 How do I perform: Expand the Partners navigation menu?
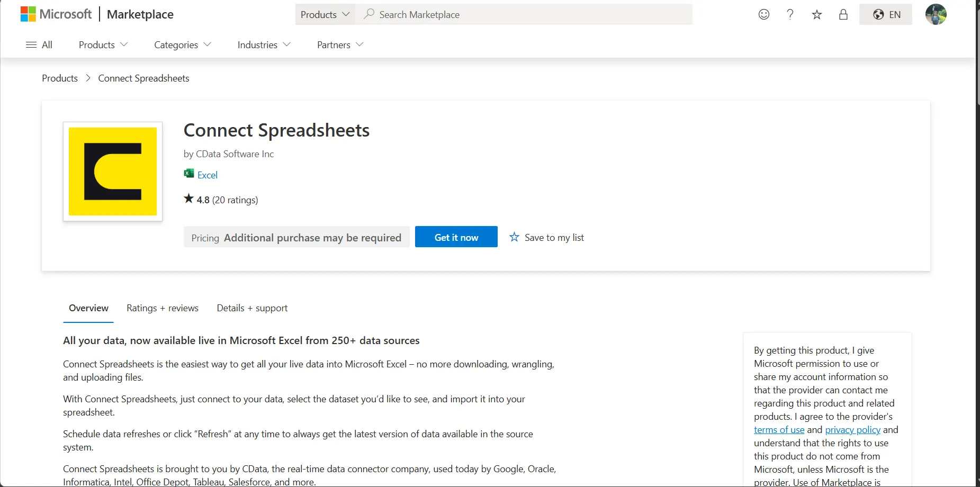[340, 45]
